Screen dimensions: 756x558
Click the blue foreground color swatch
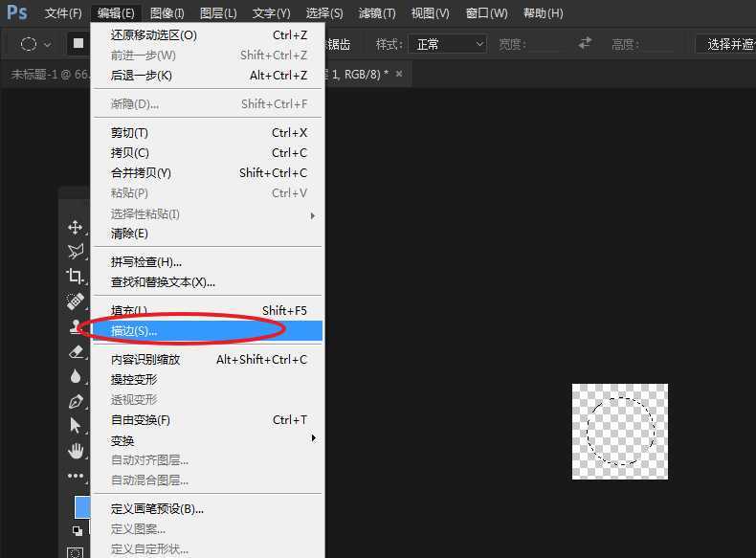(x=81, y=507)
